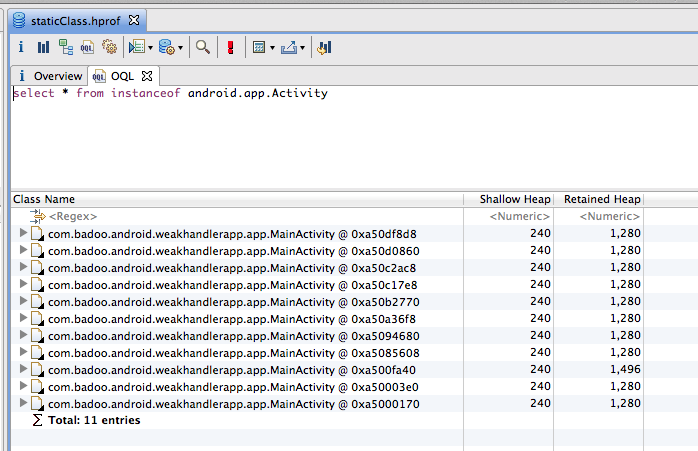Screen dimensions: 698x451
Task: Expand the MainActivity @ 0xa50df8d8 row
Action: [x=24, y=233]
